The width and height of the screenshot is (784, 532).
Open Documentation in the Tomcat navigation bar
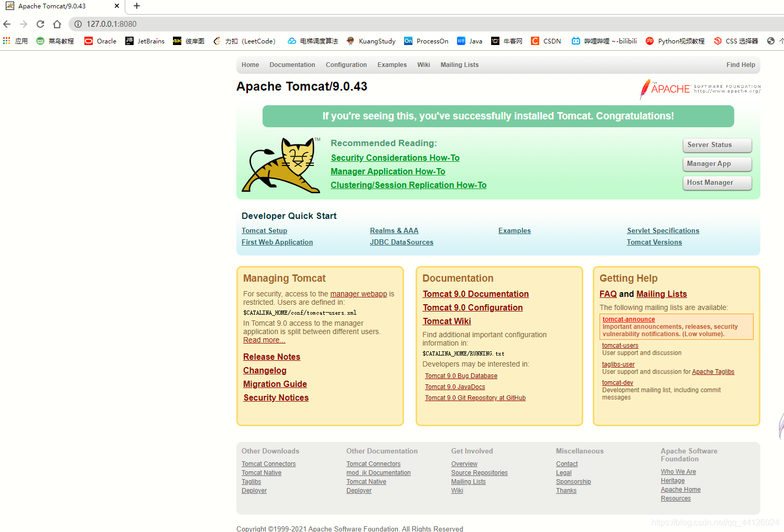(292, 65)
